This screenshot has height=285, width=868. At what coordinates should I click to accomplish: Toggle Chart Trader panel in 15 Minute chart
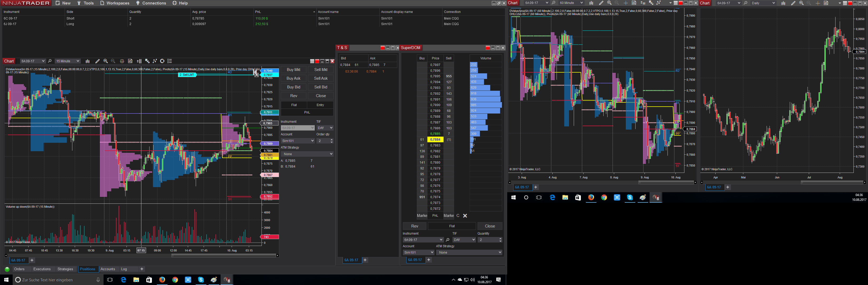click(x=139, y=61)
